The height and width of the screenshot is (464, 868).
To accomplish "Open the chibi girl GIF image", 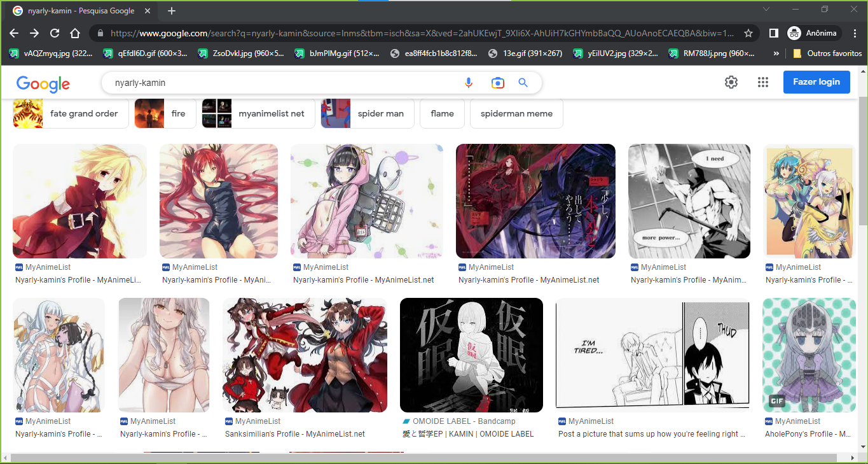I will (x=809, y=355).
